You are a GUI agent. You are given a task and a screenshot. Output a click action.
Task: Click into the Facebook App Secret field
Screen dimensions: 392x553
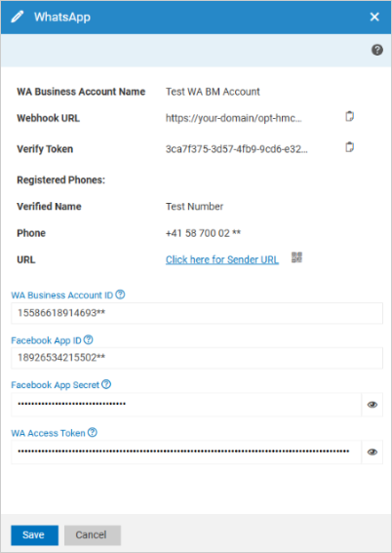[186, 405]
